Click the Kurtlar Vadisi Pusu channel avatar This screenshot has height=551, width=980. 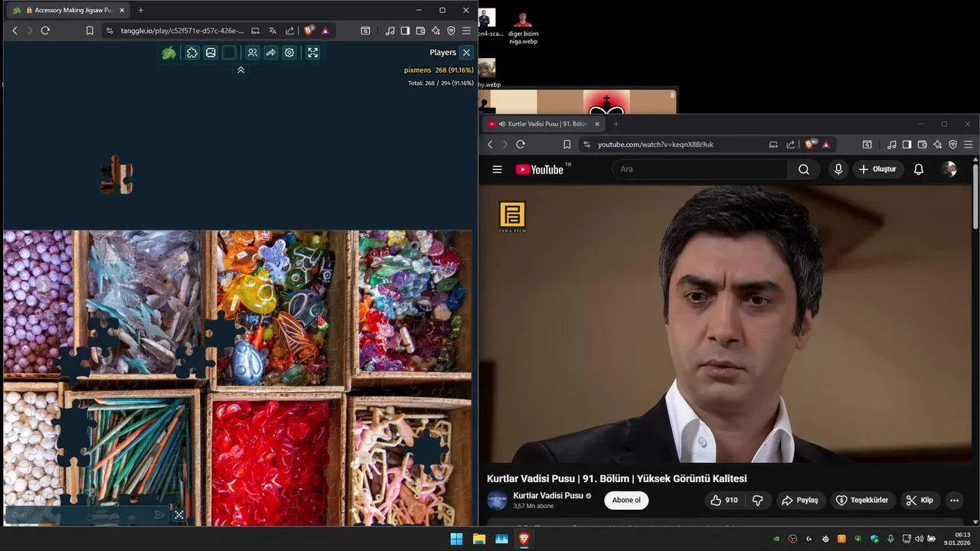tap(498, 500)
